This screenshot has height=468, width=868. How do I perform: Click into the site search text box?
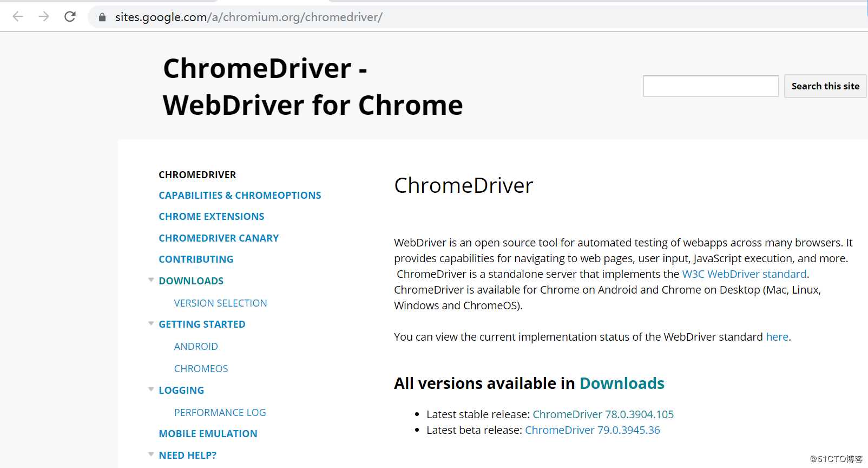(x=711, y=86)
